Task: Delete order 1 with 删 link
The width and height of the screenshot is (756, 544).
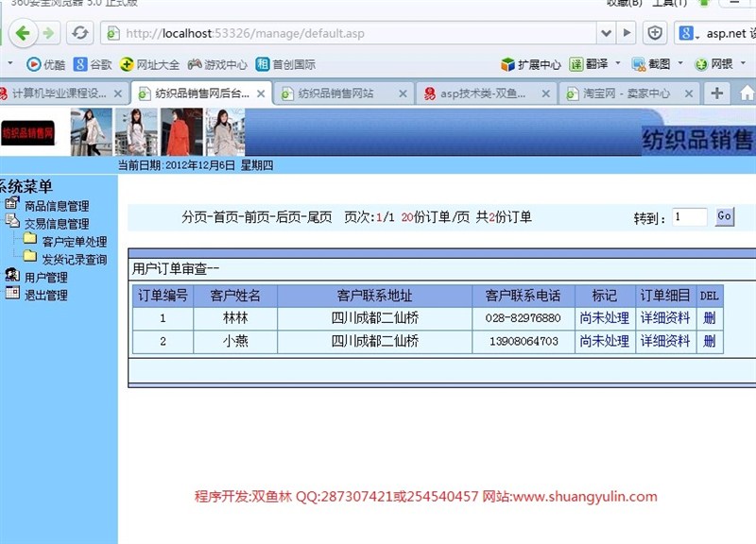Action: (x=710, y=318)
